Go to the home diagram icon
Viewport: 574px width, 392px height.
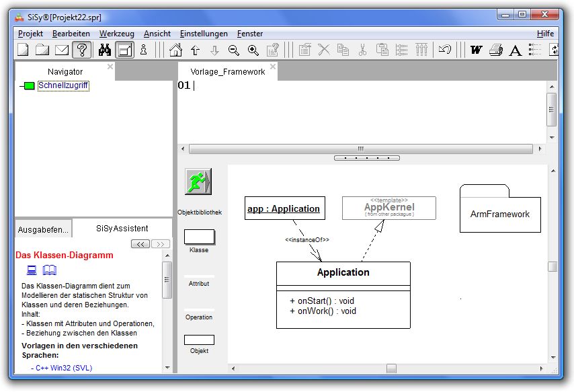pyautogui.click(x=175, y=50)
